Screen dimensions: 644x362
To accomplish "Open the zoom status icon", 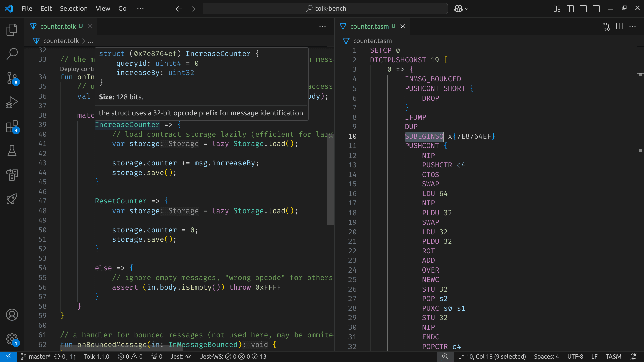I will click(x=445, y=357).
